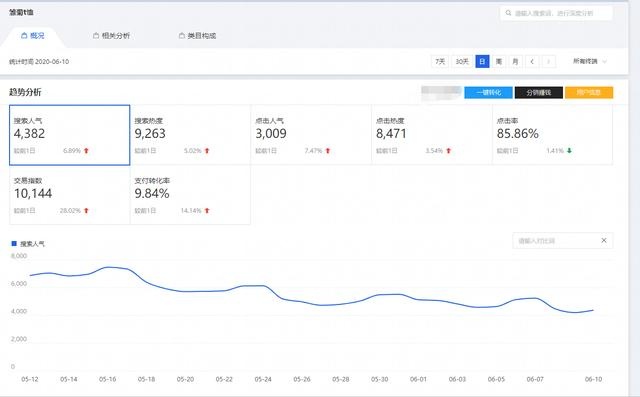Click the green down arrow beside 1.41%
The width and height of the screenshot is (640, 397).
[x=569, y=151]
